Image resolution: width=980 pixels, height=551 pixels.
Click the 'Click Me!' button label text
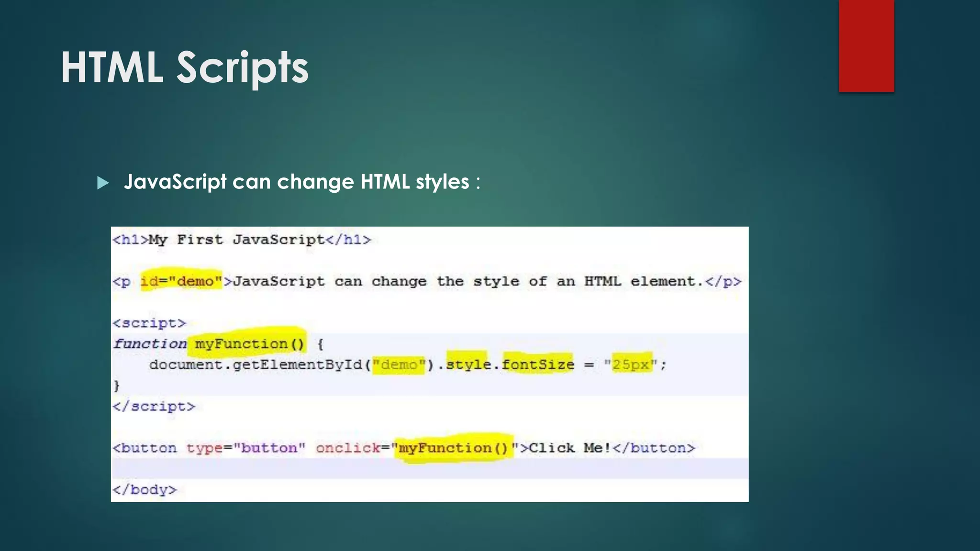569,448
